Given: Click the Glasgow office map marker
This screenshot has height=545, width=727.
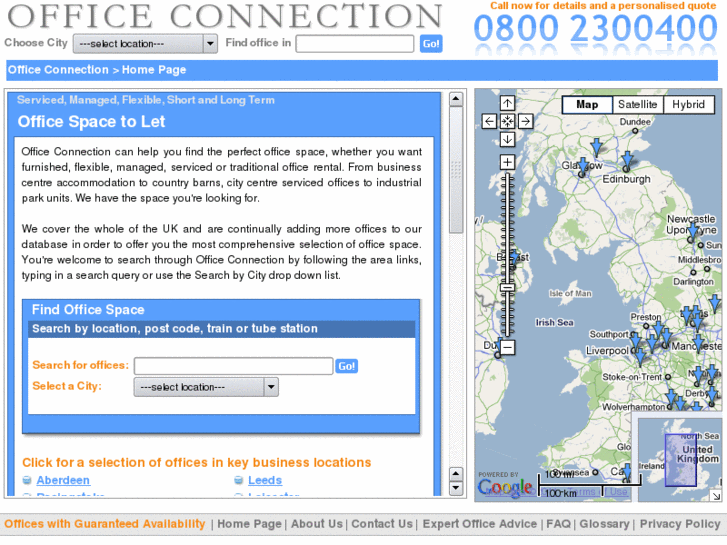Looking at the screenshot, I should point(583,167).
